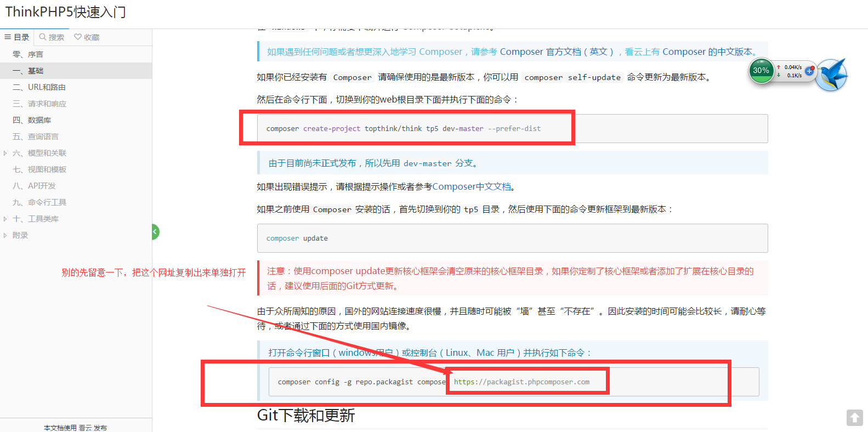Screen dimensions: 868x432
Task: Open the 七、视图和模板 chapter
Action: [x=76, y=169]
